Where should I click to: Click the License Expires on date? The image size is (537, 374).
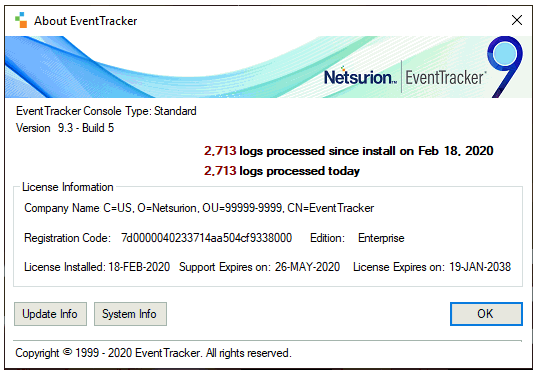480,267
